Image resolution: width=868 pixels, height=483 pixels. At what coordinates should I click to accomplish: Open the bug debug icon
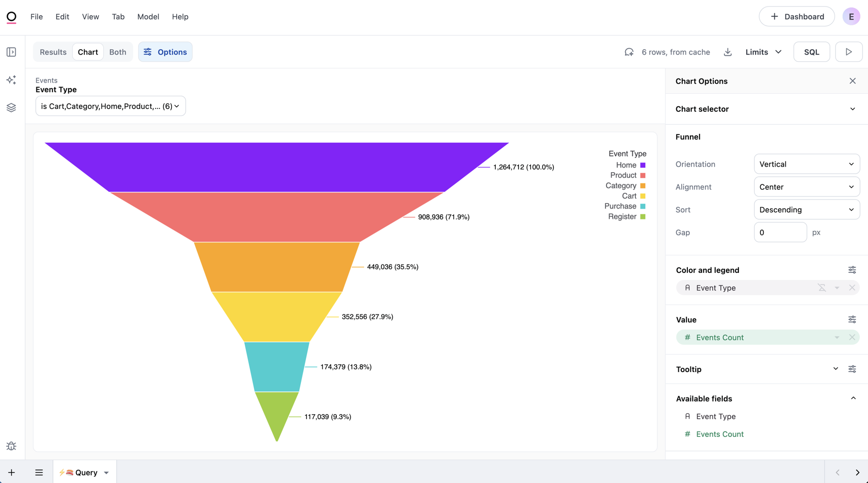click(x=11, y=446)
